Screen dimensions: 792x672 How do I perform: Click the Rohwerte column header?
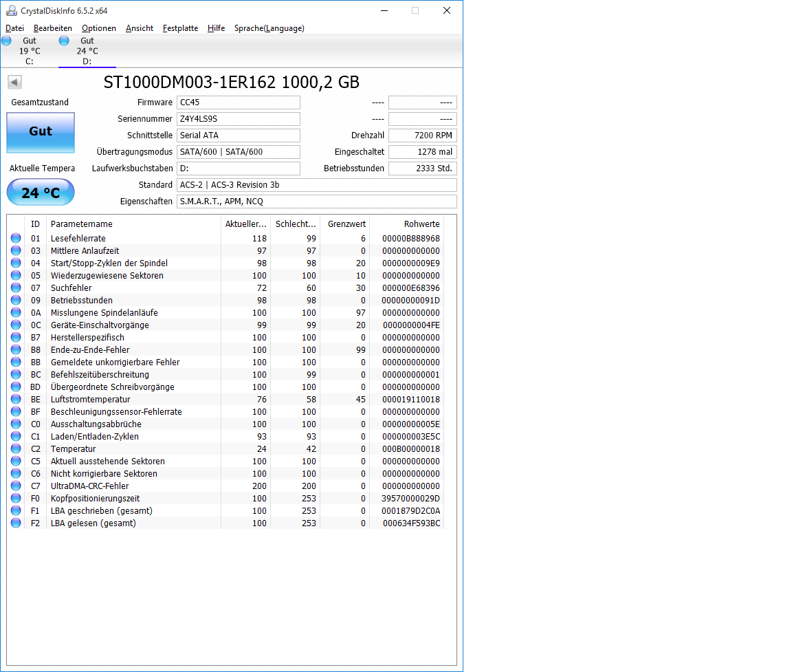click(x=406, y=224)
